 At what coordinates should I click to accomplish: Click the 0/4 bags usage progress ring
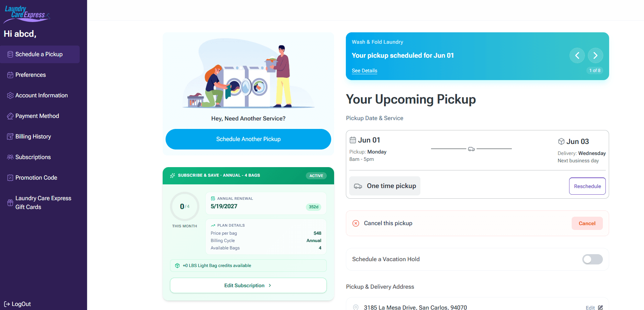185,206
